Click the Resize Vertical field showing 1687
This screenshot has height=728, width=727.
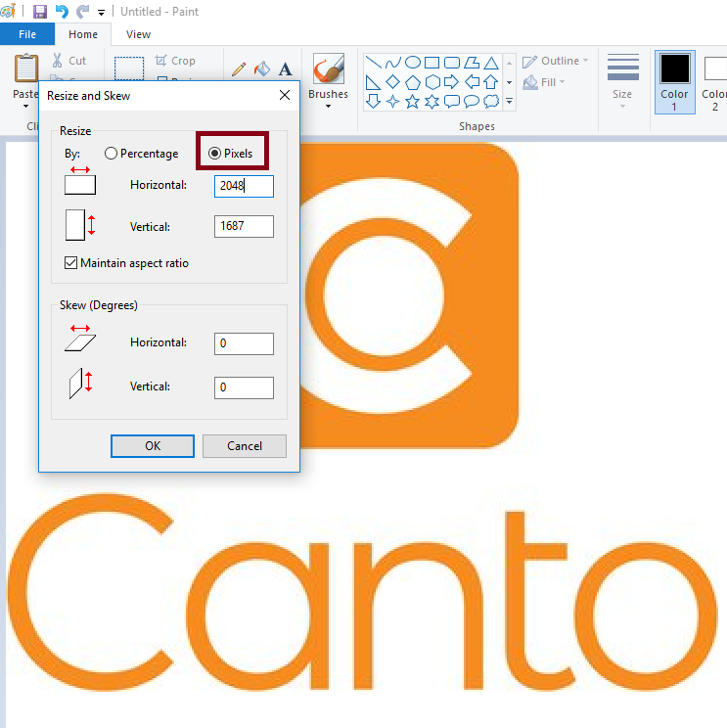coord(244,226)
